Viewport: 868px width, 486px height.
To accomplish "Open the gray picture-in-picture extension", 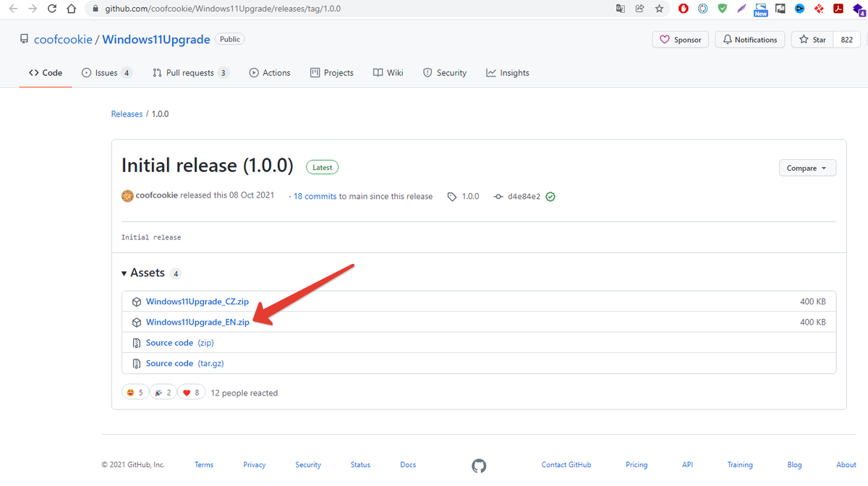I will [780, 9].
